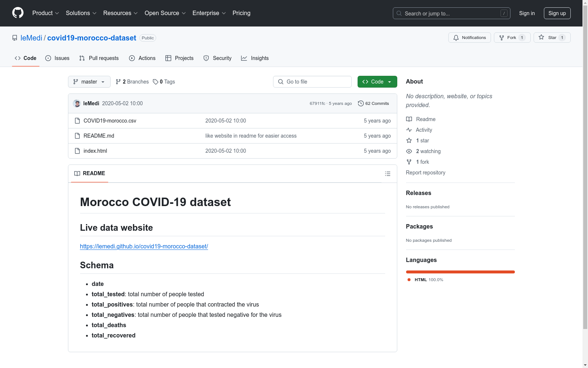Click the HTML language color dot
588x368 pixels.
[x=409, y=280]
